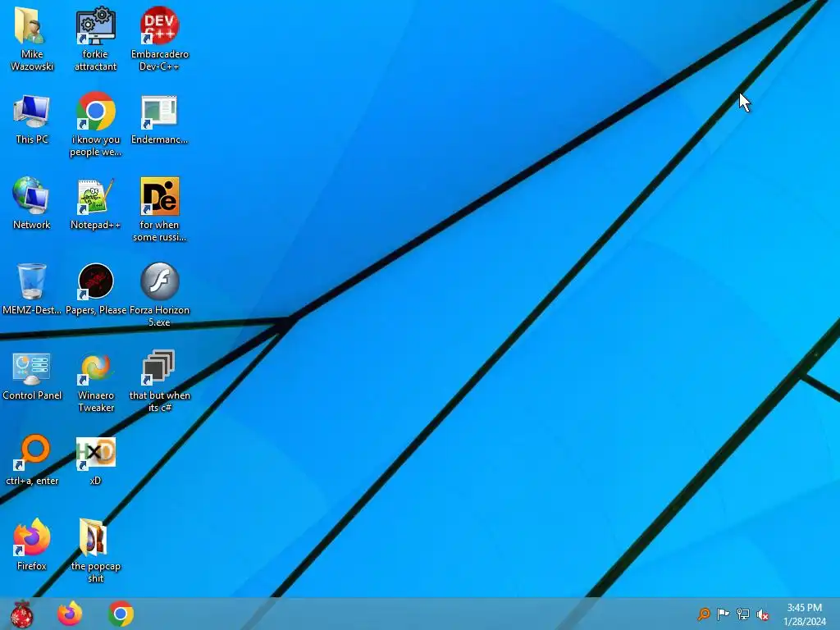Select the forkie attractant shortcut icon
840x630 pixels.
pos(95,25)
